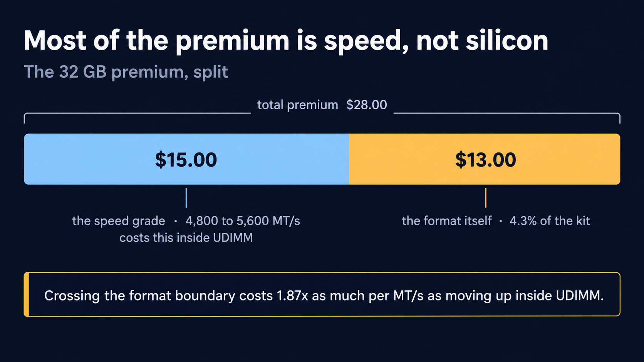Click the bracket line right of $28.00
The width and height of the screenshot is (644, 362).
(x=507, y=115)
